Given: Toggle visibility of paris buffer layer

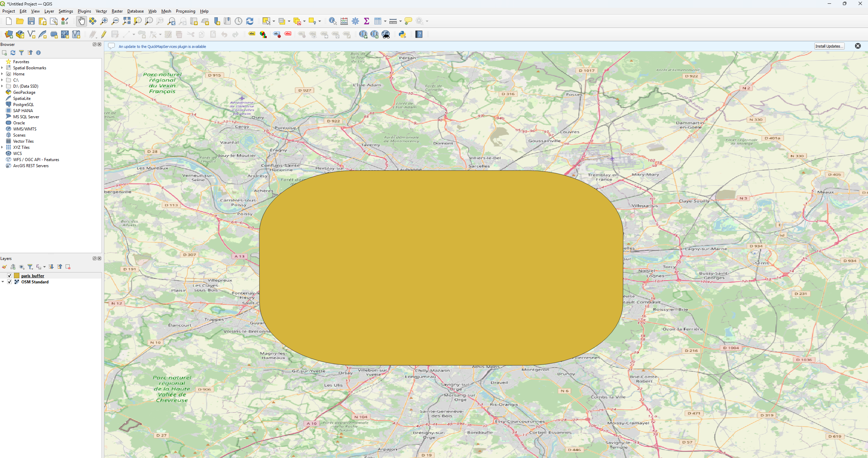Looking at the screenshot, I should pos(10,276).
